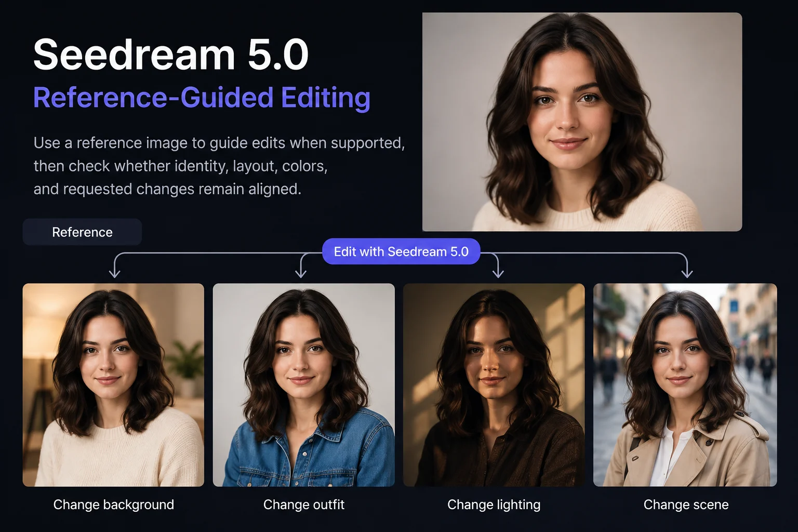
Task: Click the Change lighting caption
Action: 494,504
